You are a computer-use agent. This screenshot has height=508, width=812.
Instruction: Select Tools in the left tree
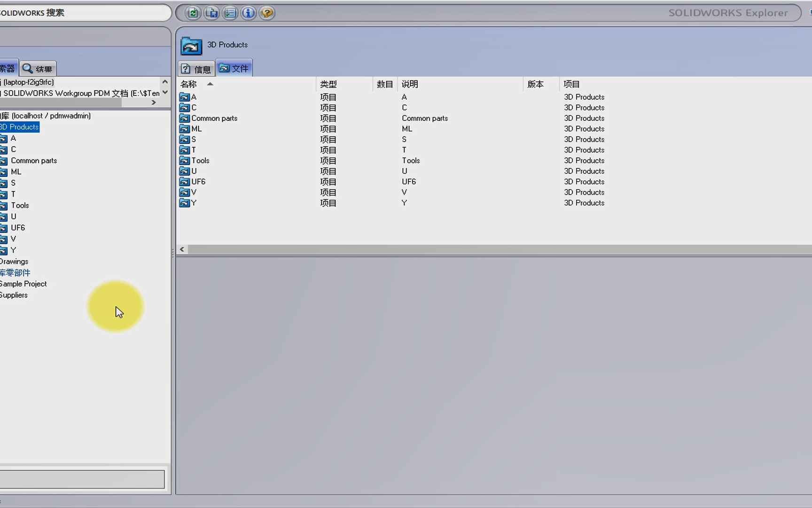coord(20,206)
